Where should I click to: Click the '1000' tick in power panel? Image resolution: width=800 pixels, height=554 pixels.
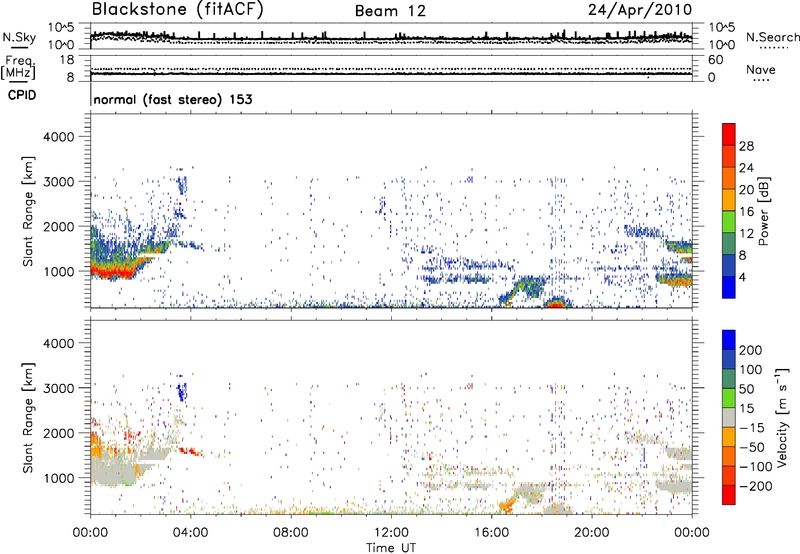(x=58, y=271)
